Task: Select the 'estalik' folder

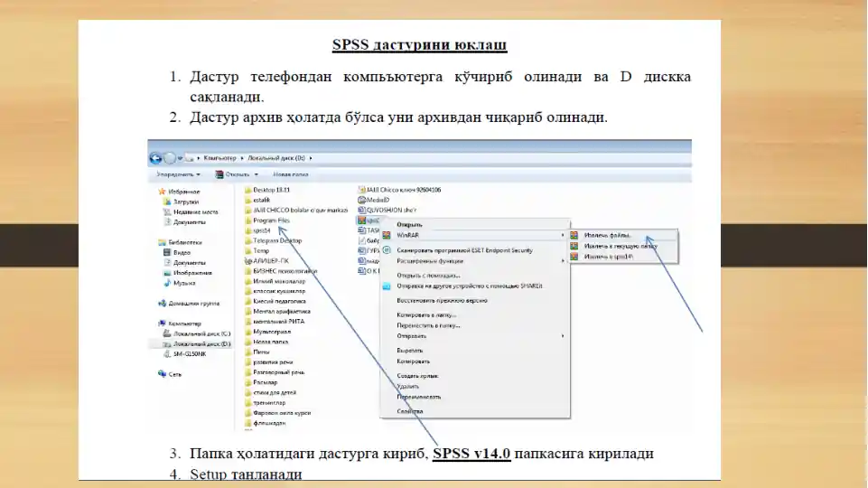Action: (x=261, y=200)
